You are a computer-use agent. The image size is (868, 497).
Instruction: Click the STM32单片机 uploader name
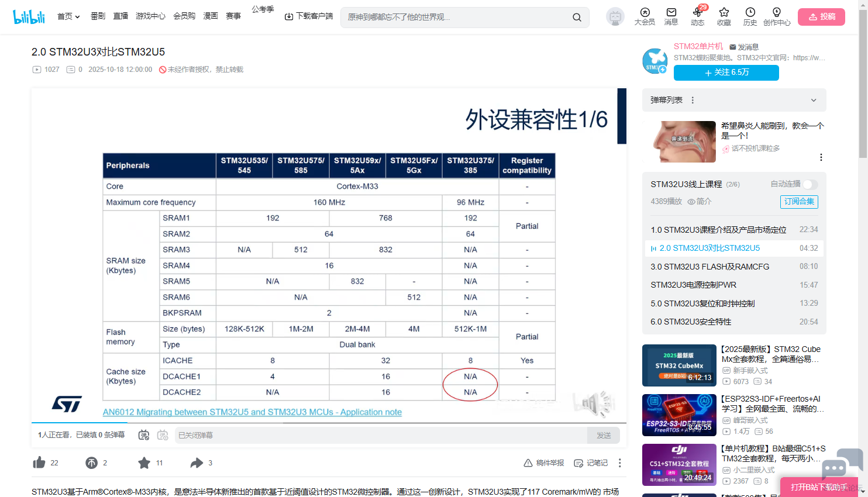(x=698, y=47)
